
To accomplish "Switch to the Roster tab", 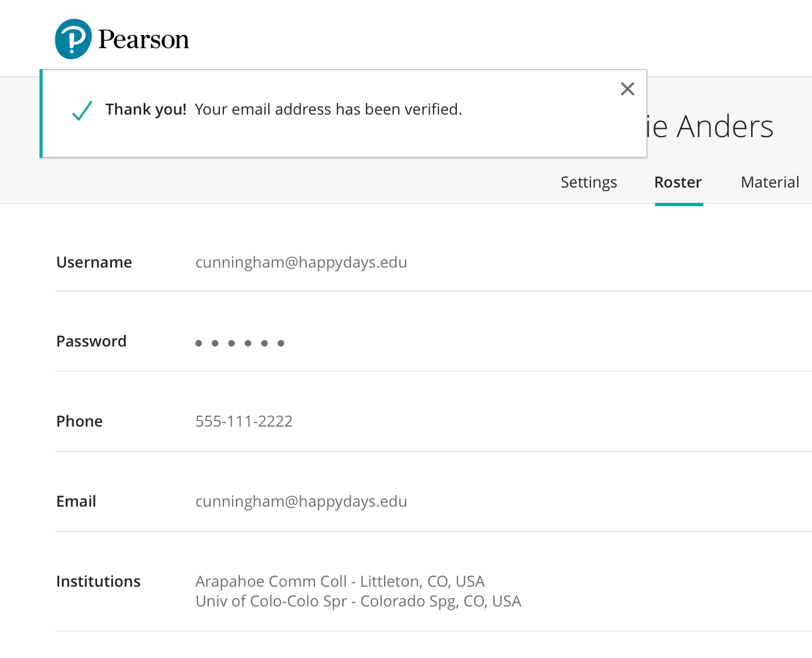I will pos(678,182).
